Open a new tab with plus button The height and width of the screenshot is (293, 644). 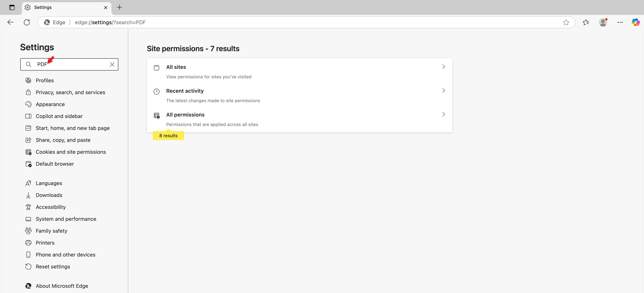point(119,7)
